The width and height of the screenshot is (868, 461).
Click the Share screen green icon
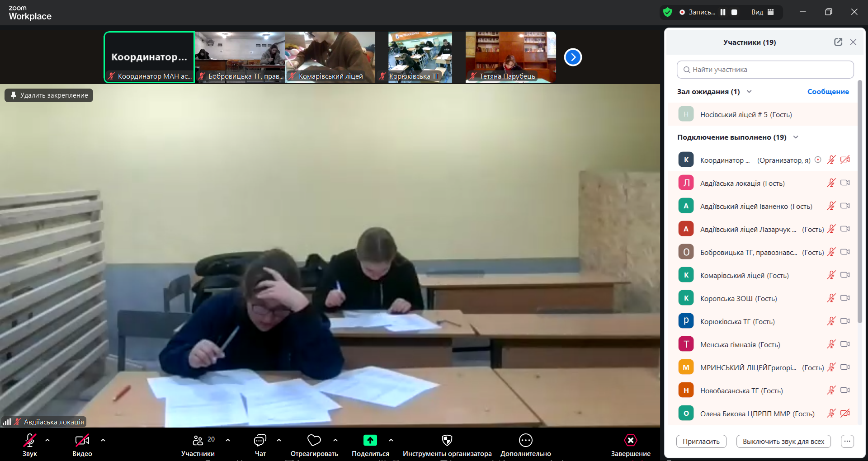(370, 440)
